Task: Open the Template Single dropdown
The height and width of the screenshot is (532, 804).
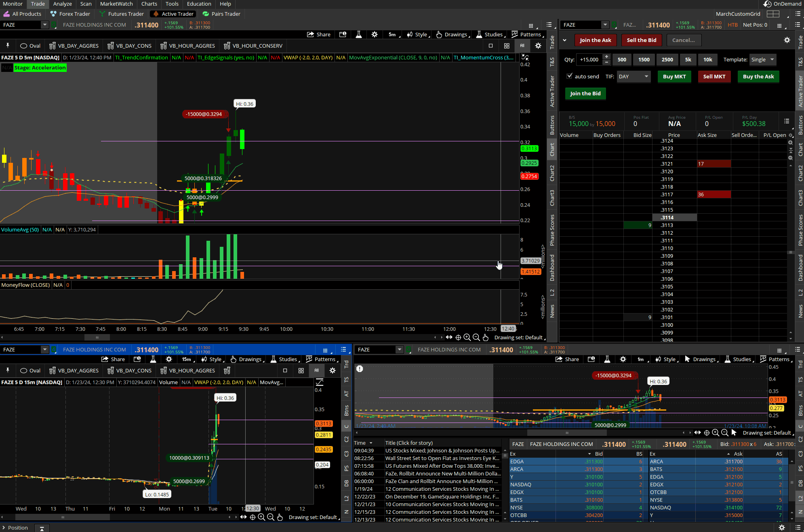Action: tap(762, 59)
